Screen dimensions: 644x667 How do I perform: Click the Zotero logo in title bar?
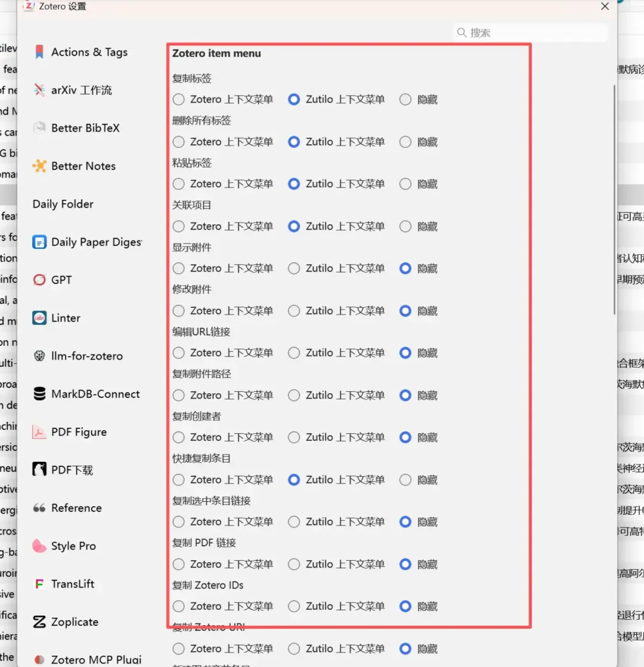29,6
